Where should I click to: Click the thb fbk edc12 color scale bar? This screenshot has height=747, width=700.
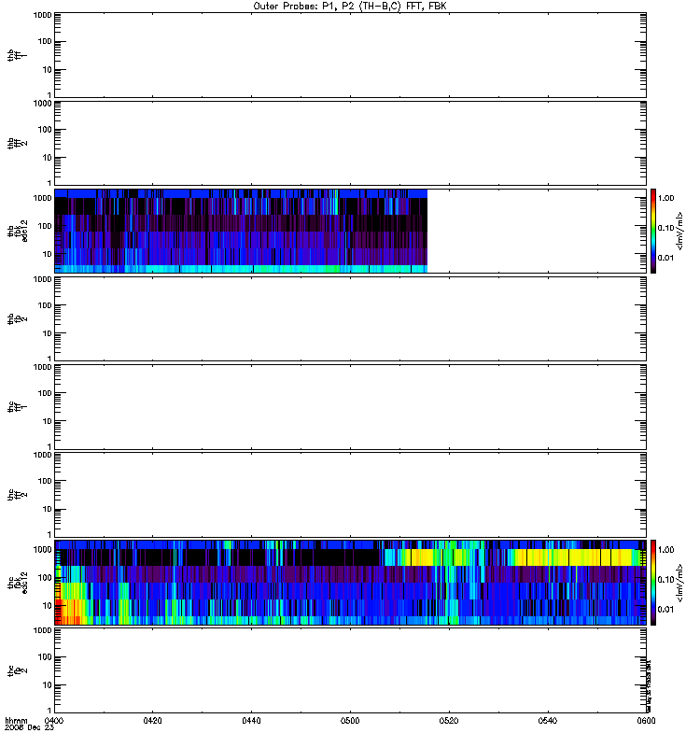coord(653,231)
